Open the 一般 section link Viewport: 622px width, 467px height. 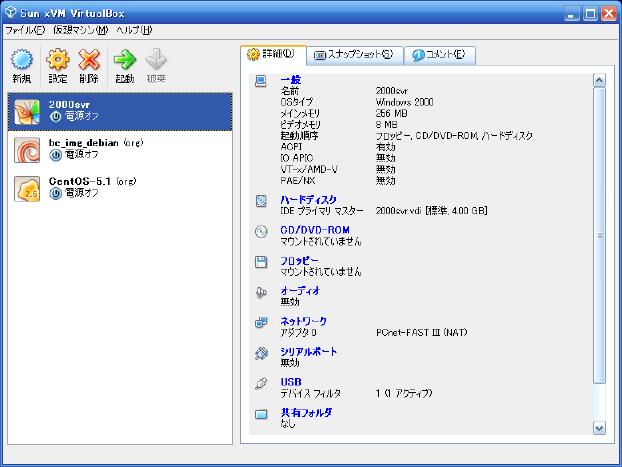(291, 80)
